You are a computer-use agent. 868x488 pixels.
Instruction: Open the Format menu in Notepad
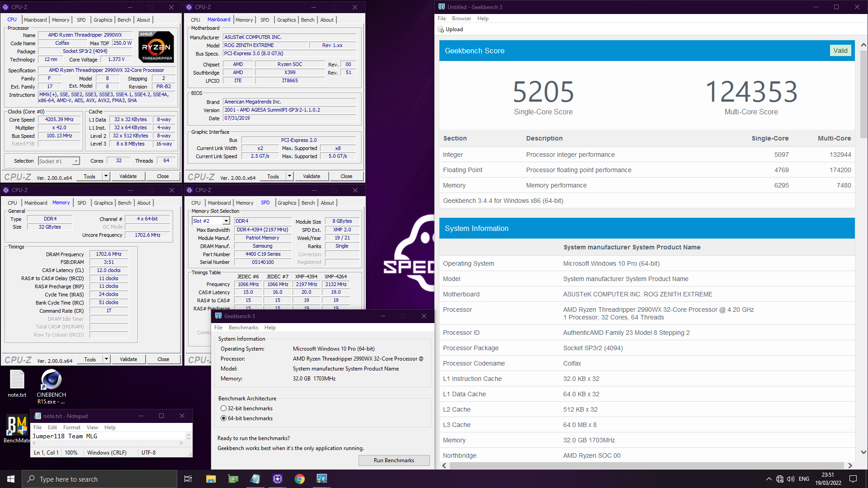point(72,427)
